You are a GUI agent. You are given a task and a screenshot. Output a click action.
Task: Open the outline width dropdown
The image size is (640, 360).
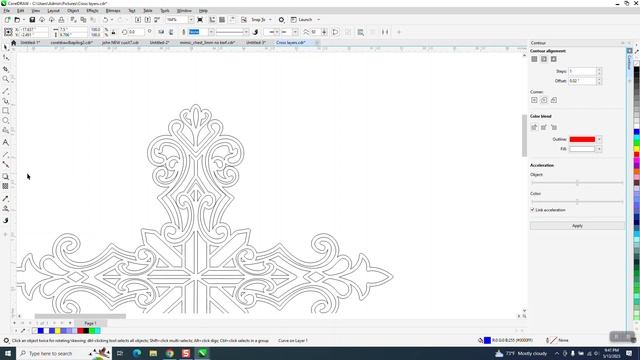click(211, 32)
